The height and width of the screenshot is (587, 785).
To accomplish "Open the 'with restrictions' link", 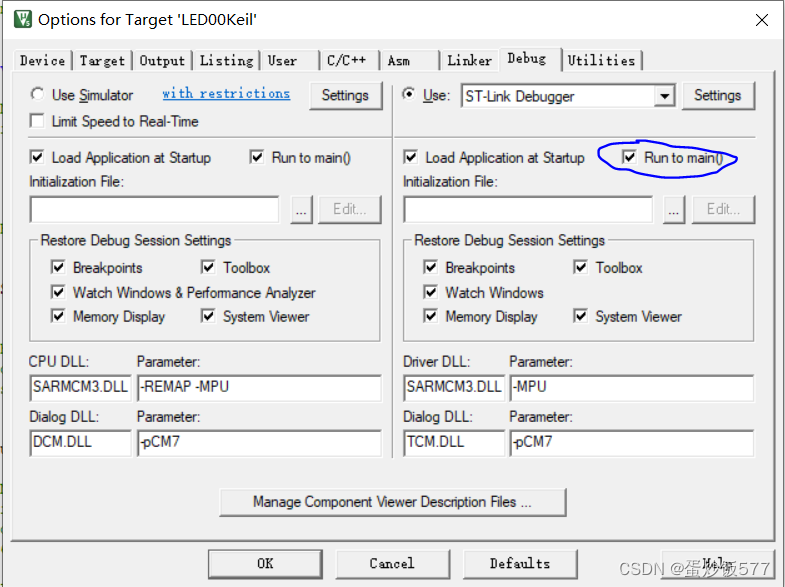I will click(226, 94).
